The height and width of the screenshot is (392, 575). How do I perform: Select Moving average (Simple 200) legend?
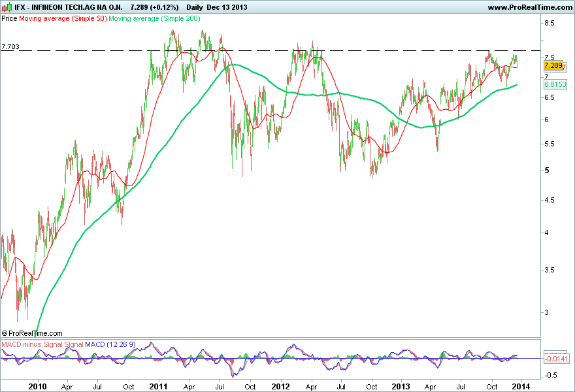[154, 18]
